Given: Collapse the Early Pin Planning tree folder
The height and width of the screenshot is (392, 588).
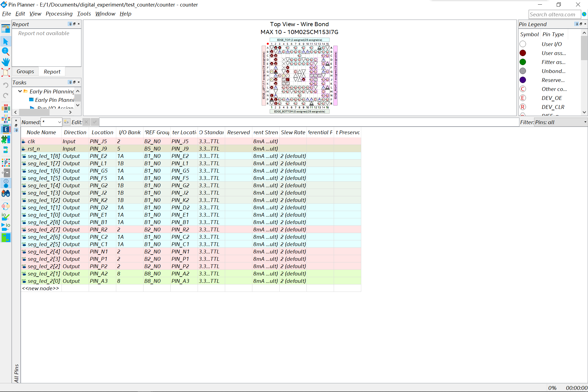Looking at the screenshot, I should tap(20, 91).
